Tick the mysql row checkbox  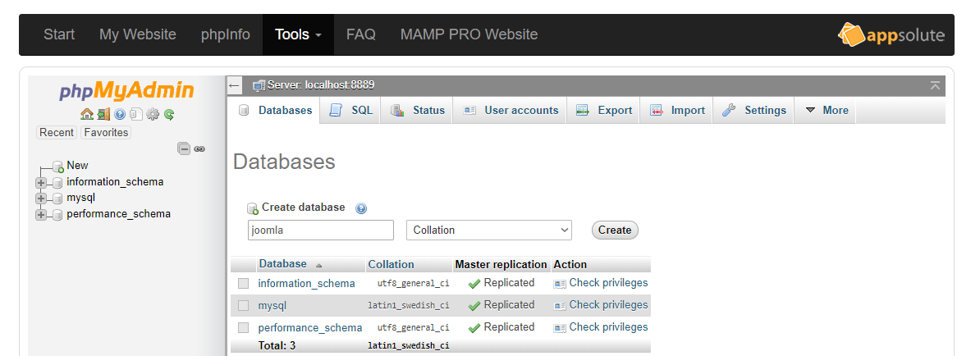pos(243,305)
